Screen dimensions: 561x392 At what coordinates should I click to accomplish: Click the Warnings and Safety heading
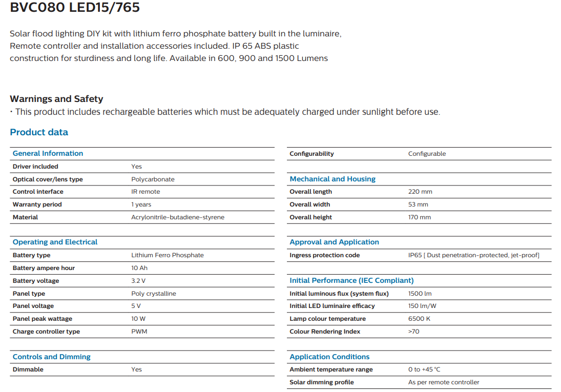56,99
